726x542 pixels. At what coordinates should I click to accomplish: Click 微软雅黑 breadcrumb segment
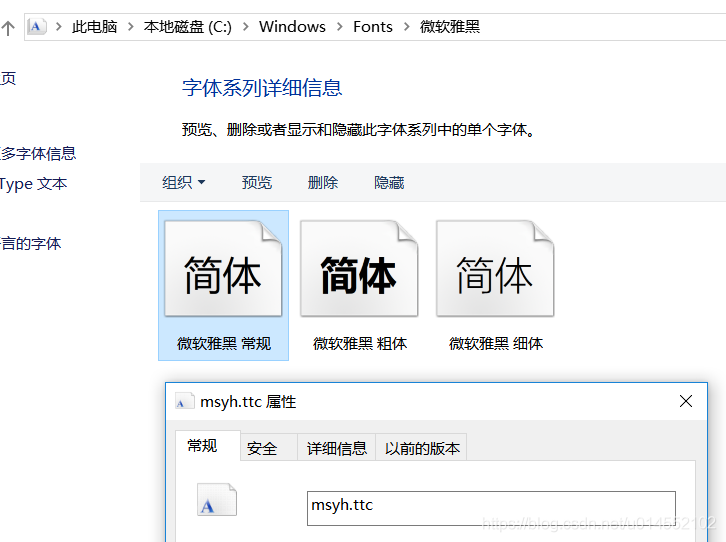tap(450, 27)
